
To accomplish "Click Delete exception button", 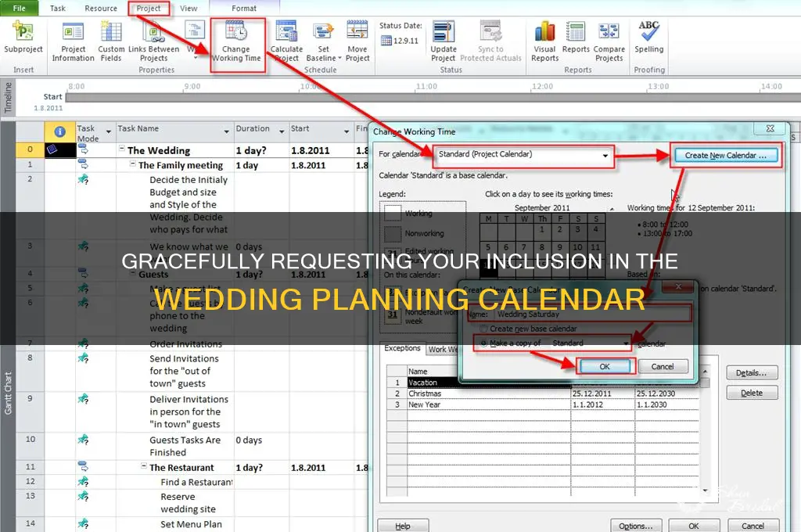I will [752, 393].
